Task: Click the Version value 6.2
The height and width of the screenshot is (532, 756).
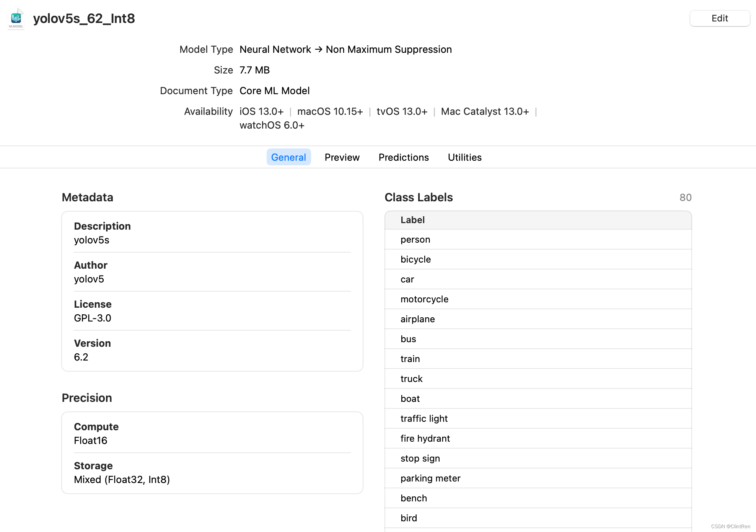Action: (81, 357)
